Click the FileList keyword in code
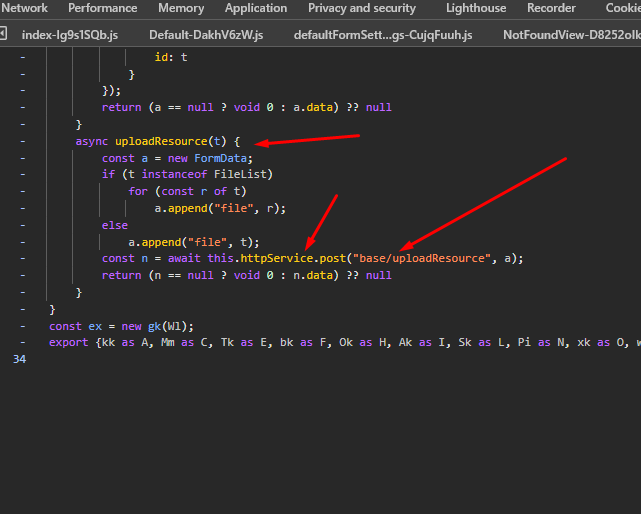 tap(240, 175)
